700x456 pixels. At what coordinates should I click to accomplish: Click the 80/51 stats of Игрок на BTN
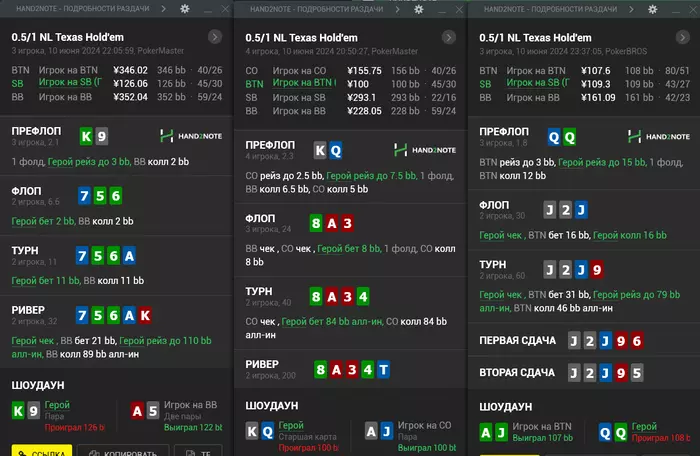point(677,71)
